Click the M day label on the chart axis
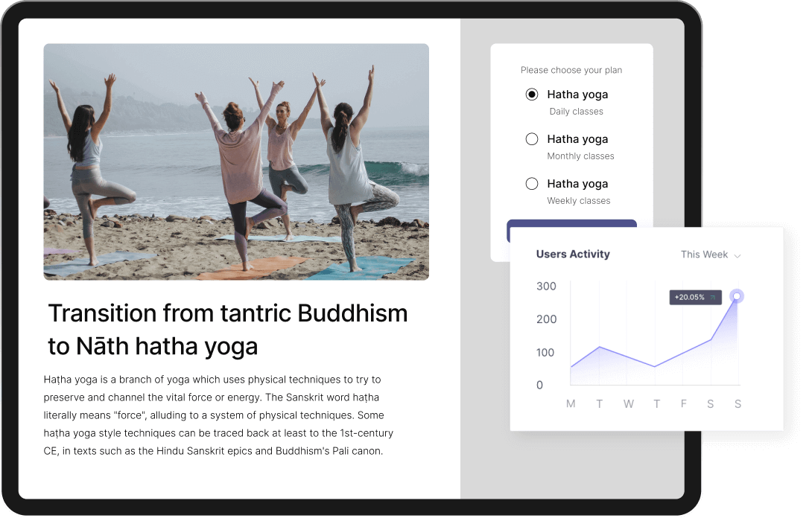Screen dimensions: 812x518 pyautogui.click(x=571, y=404)
